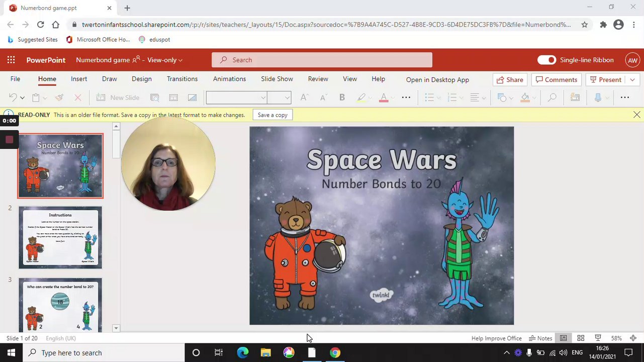
Task: Click the Find magnifier icon in the ribbon
Action: tap(552, 98)
